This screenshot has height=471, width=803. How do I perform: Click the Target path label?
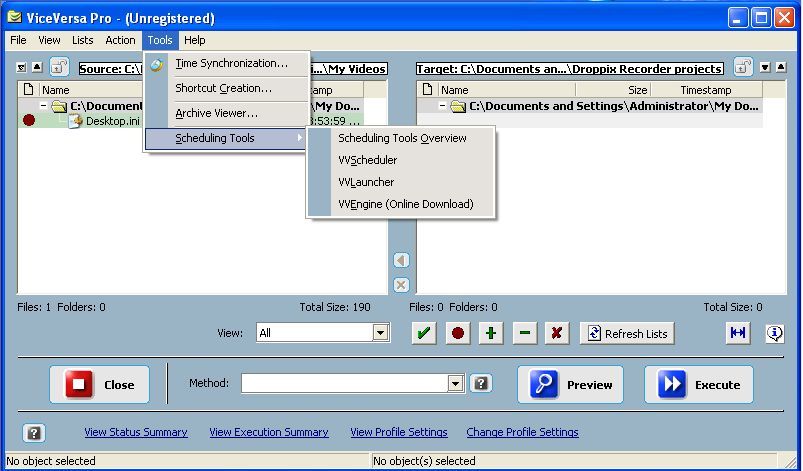569,69
